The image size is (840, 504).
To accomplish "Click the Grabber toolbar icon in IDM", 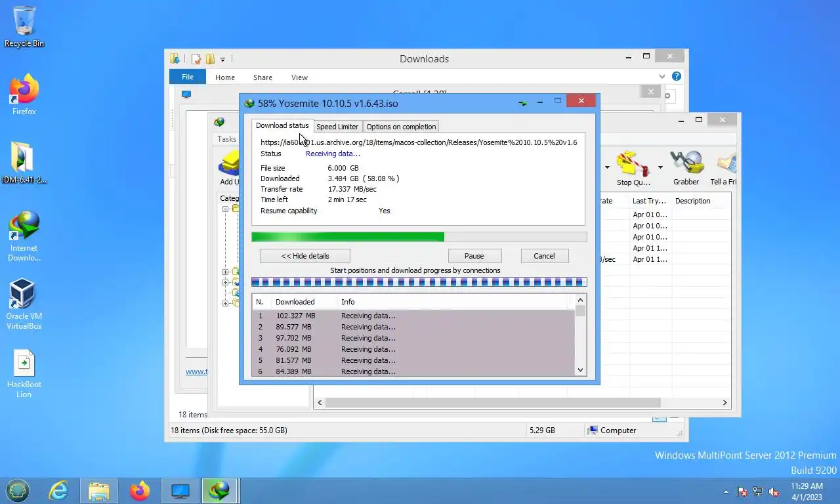I will coord(686,168).
